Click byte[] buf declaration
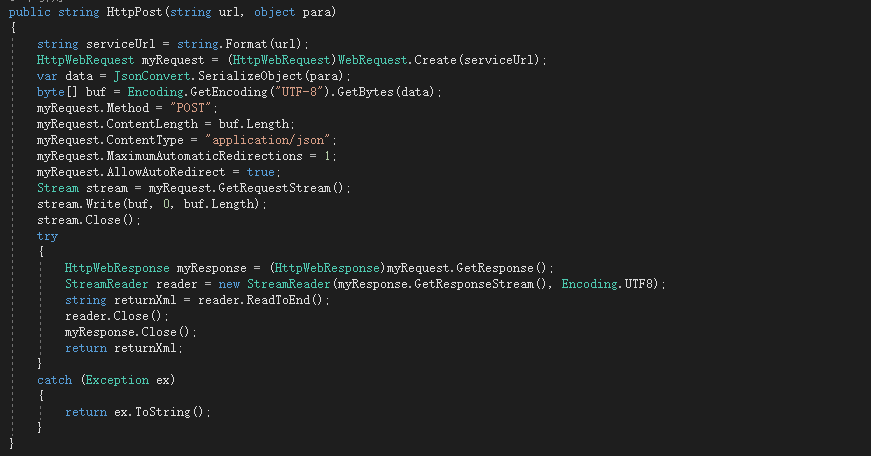The image size is (871, 456). [71, 92]
